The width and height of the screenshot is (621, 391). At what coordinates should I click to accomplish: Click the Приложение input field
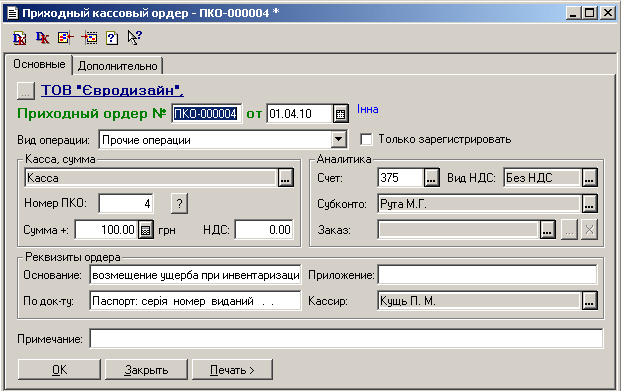coord(488,275)
